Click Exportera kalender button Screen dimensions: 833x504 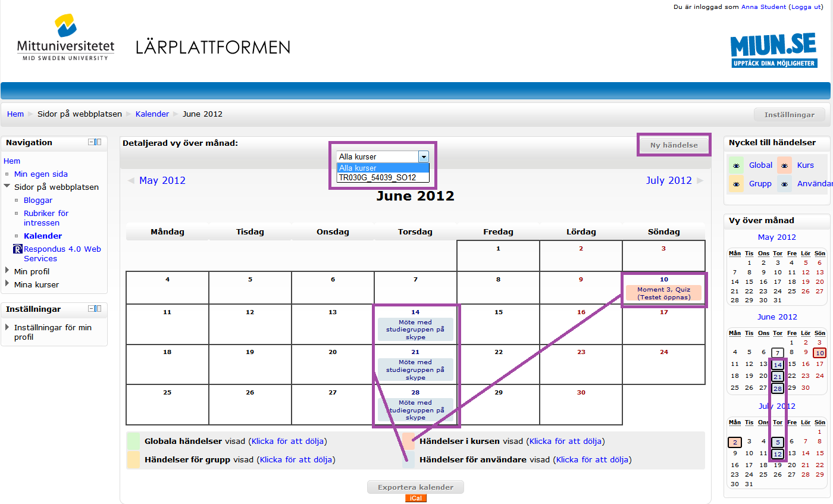click(416, 487)
